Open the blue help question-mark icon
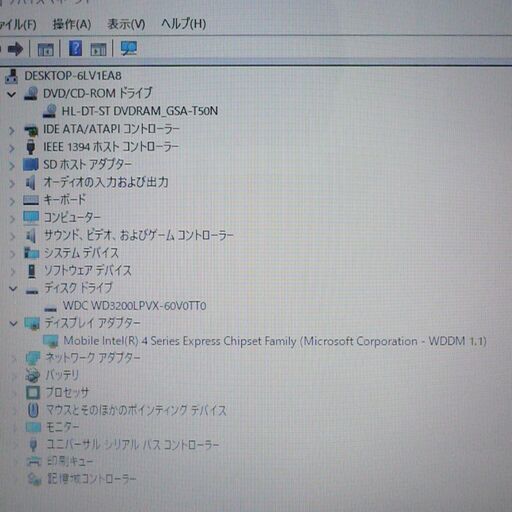This screenshot has width=512, height=512. click(75, 49)
